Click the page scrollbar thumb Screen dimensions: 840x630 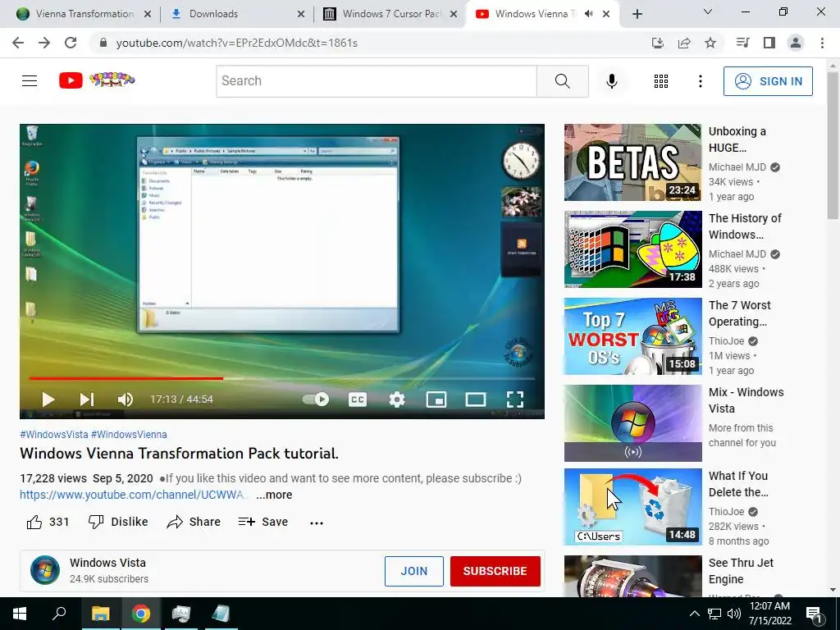tap(833, 144)
